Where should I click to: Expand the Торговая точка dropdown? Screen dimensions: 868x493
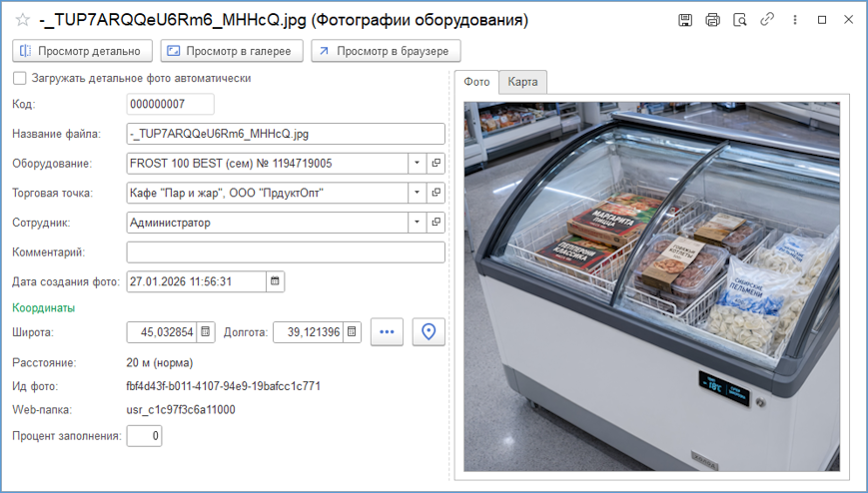click(x=417, y=193)
